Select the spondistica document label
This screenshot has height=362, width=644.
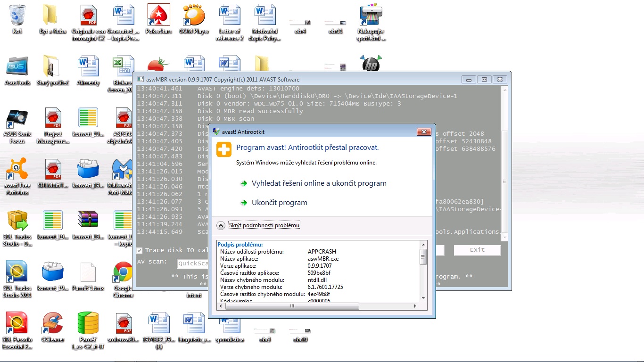pyautogui.click(x=230, y=339)
